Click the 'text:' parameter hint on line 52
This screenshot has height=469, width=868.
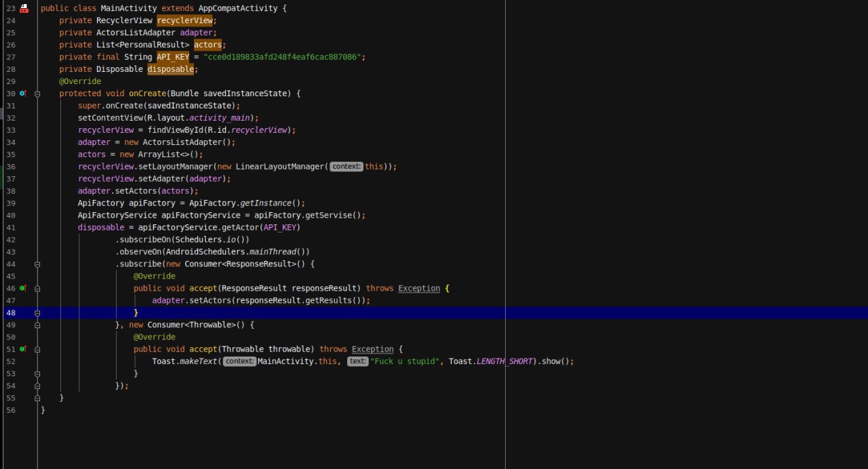pos(357,362)
